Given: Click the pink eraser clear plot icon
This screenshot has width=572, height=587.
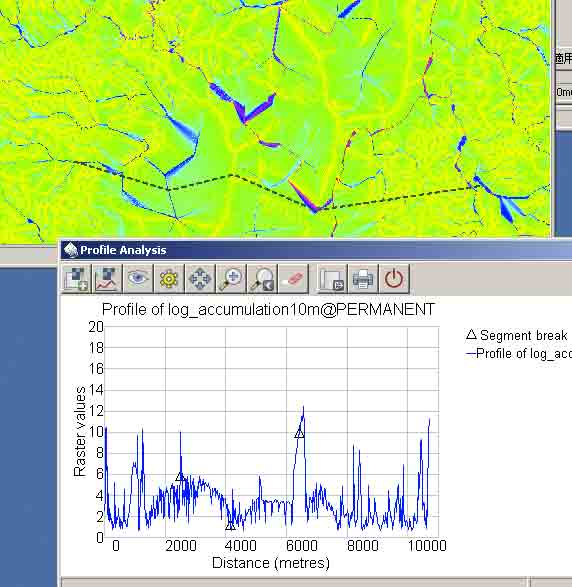Looking at the screenshot, I should tap(293, 279).
